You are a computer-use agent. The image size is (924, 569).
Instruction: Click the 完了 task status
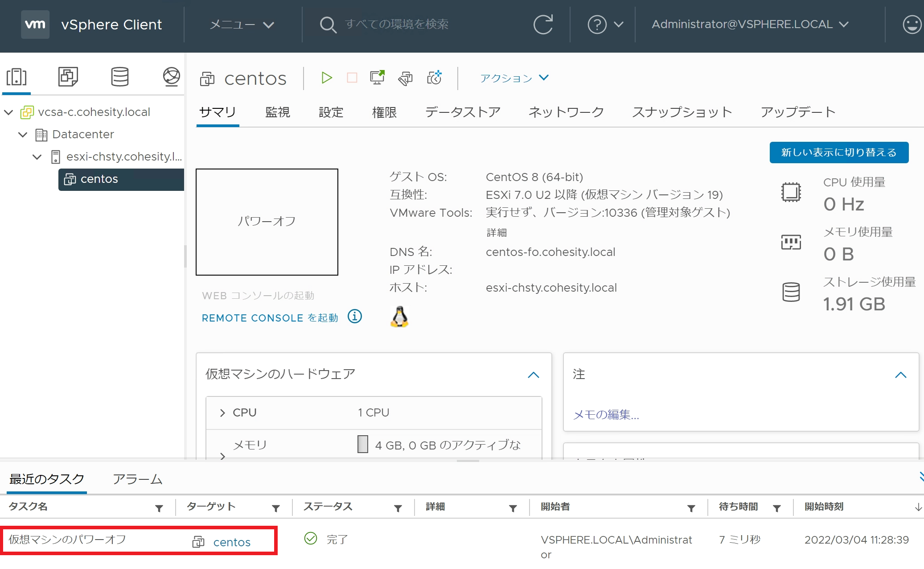pyautogui.click(x=337, y=540)
